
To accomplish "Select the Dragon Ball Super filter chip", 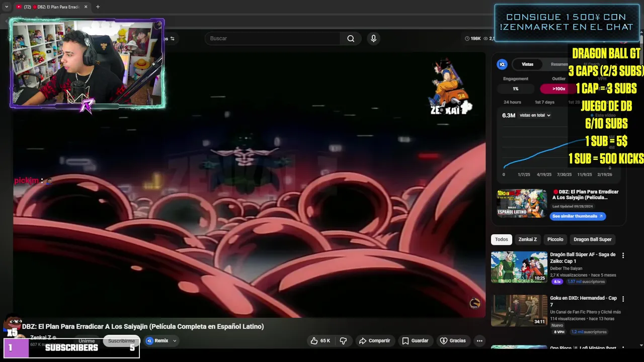I will (x=593, y=239).
